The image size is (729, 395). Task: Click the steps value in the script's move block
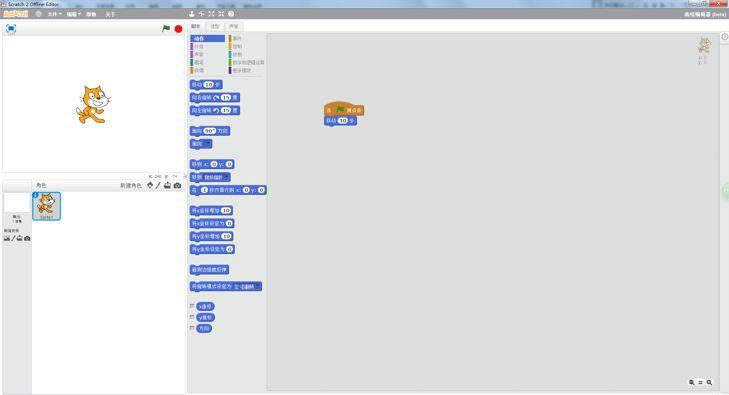343,121
